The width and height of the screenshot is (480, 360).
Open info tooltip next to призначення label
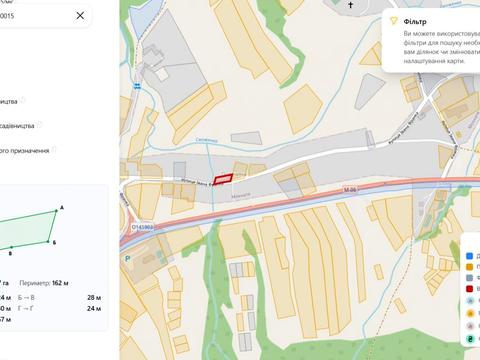click(54, 149)
